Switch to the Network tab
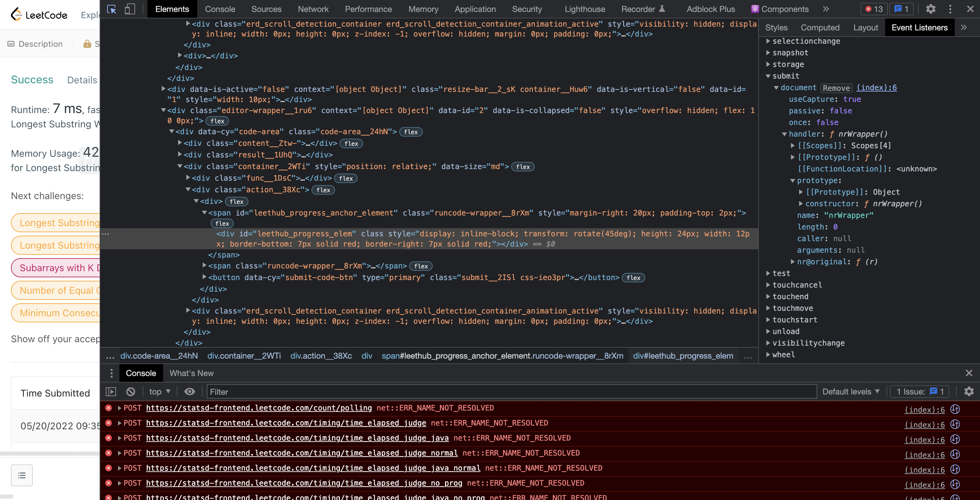 (x=313, y=9)
